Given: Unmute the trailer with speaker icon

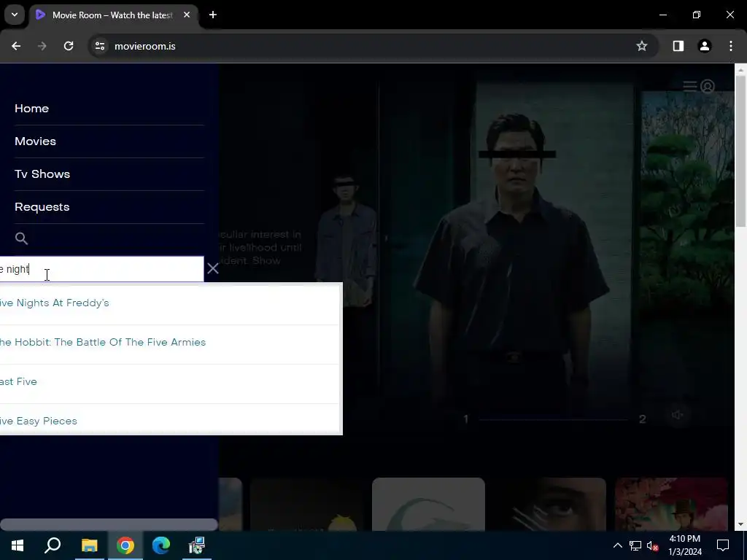Looking at the screenshot, I should tap(678, 415).
